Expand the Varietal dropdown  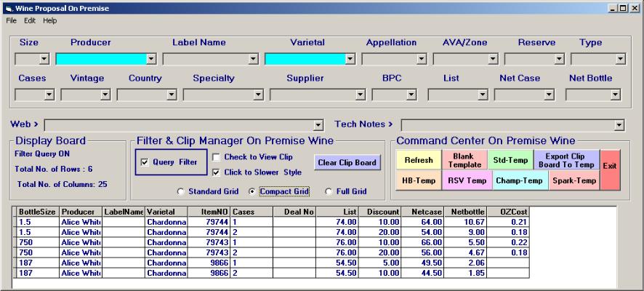tap(350, 59)
